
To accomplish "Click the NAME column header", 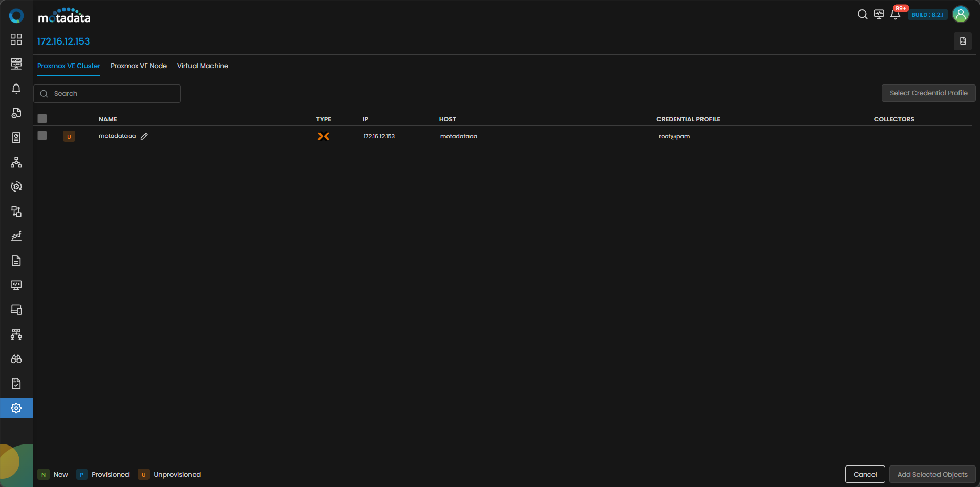I will [x=108, y=119].
